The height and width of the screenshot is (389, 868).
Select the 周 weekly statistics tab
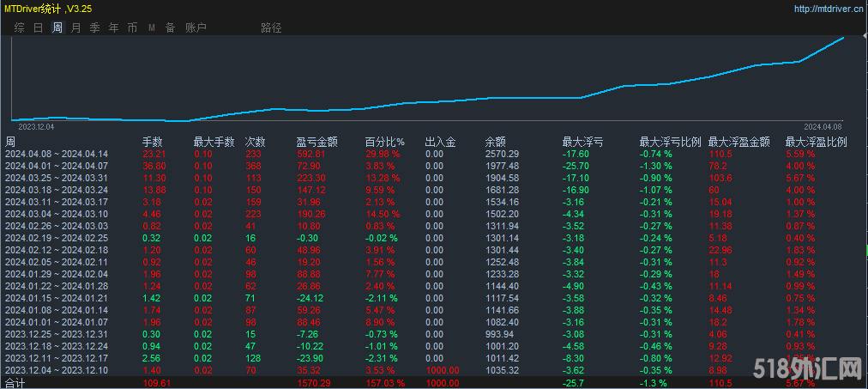click(57, 27)
